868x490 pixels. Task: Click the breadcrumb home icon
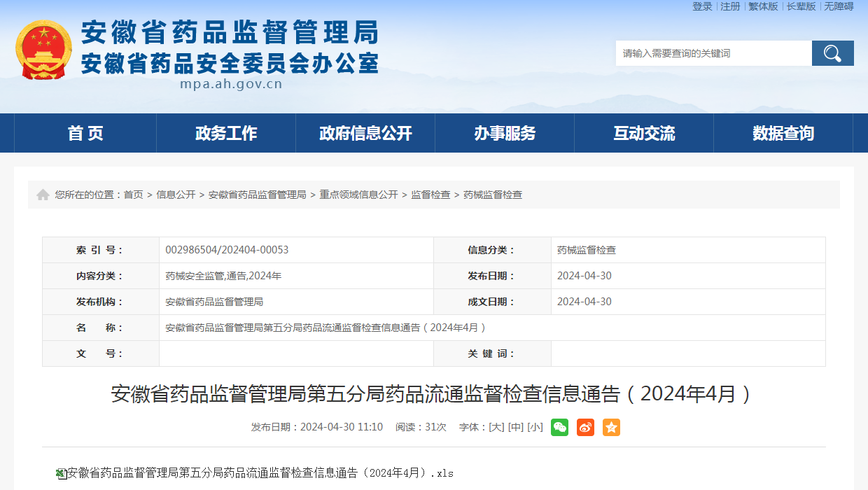coord(43,195)
